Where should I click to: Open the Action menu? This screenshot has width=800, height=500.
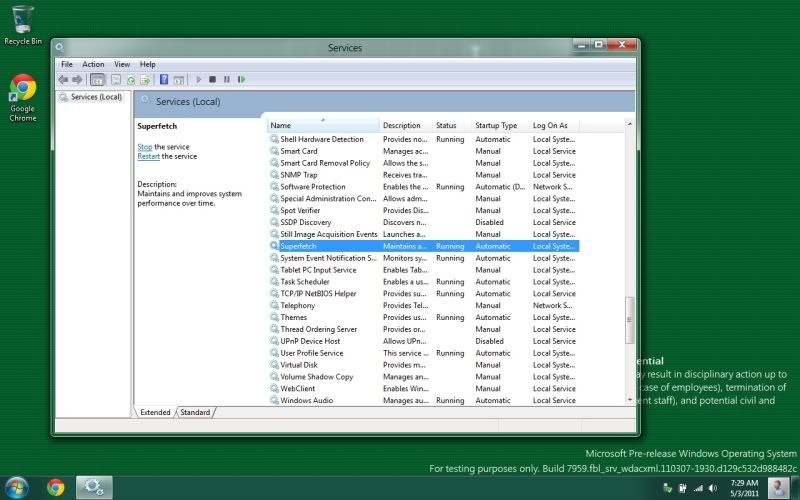[93, 64]
